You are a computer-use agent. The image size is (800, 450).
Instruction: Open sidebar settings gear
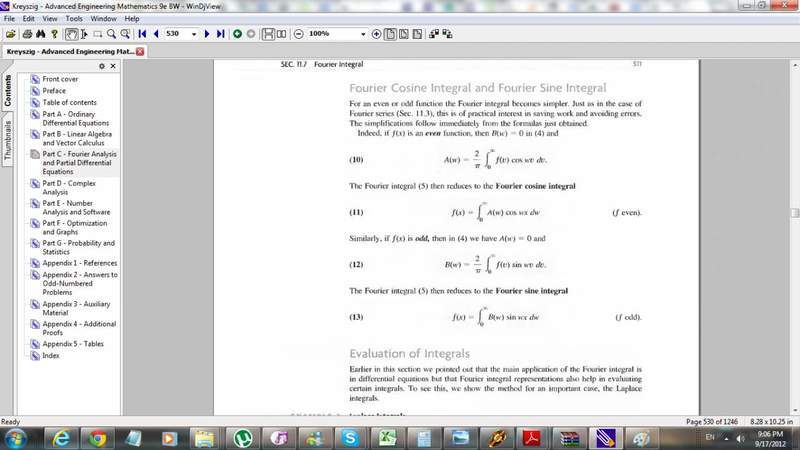102,66
